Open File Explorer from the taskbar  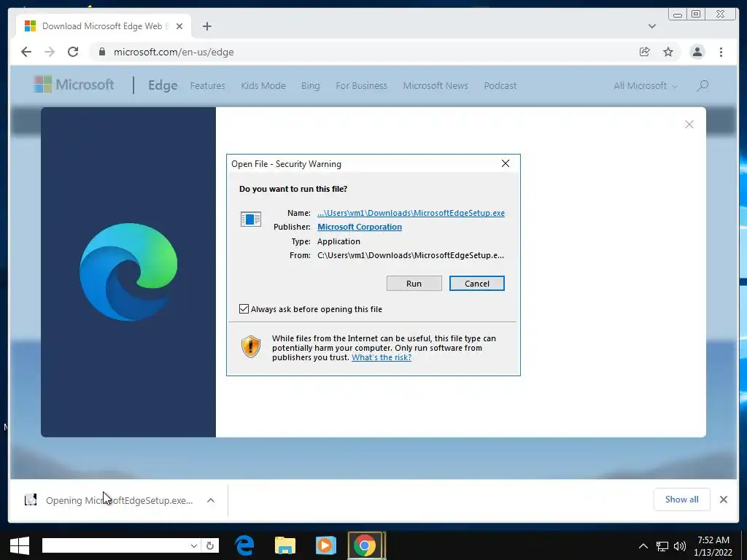285,545
